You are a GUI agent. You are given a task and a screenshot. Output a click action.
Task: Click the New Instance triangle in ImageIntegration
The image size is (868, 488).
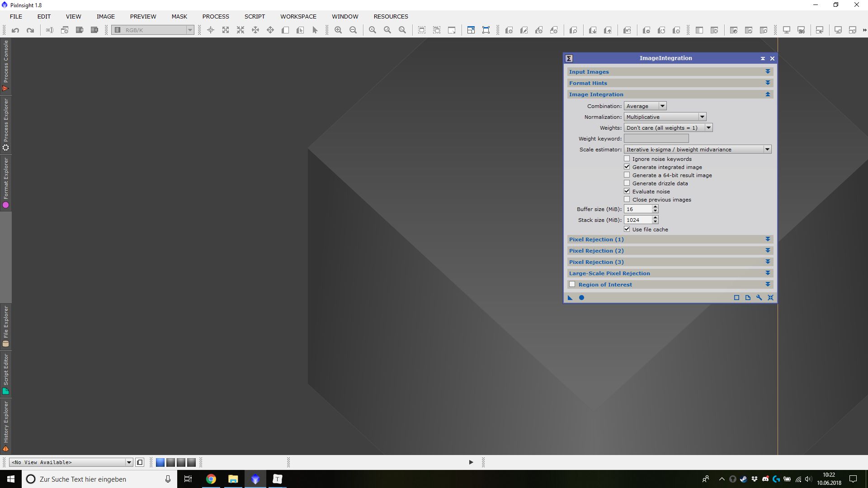point(570,298)
